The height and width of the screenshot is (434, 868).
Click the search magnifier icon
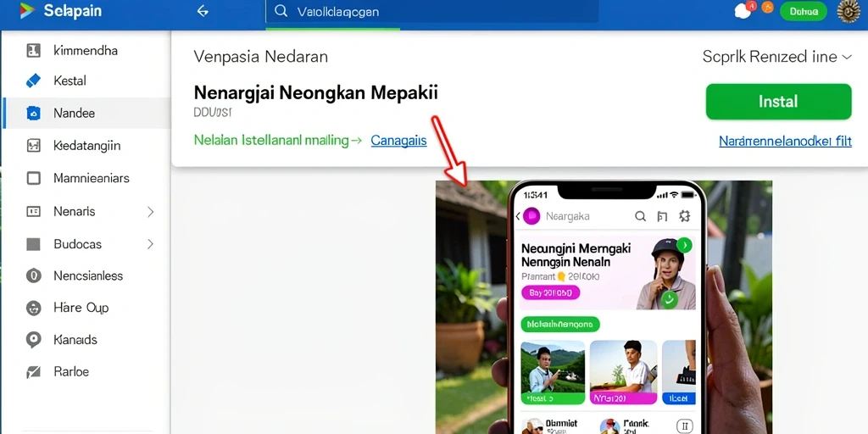[x=281, y=11]
